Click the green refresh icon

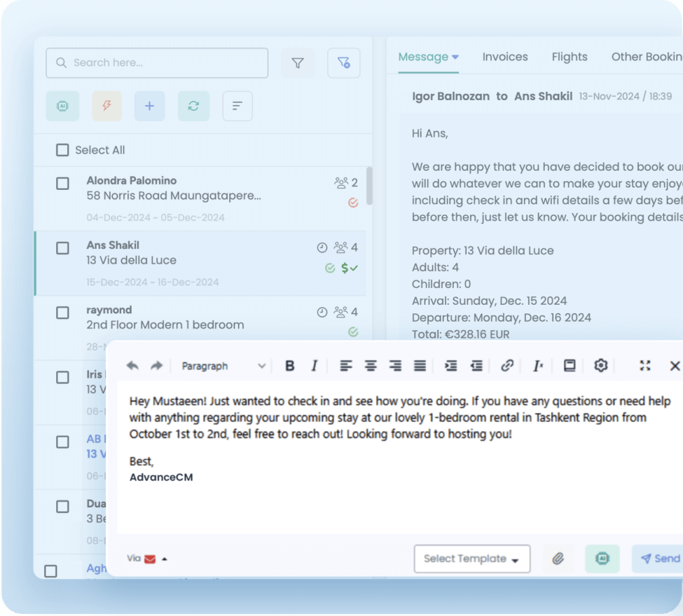coord(193,106)
